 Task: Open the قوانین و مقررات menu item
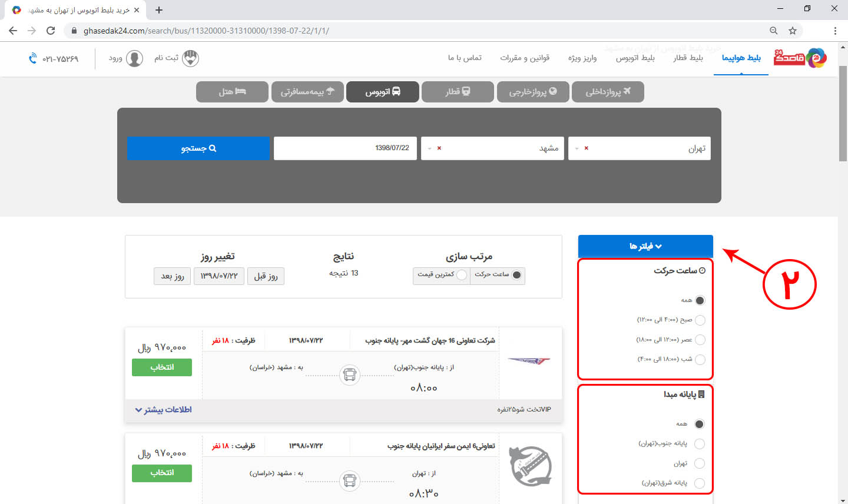click(525, 58)
